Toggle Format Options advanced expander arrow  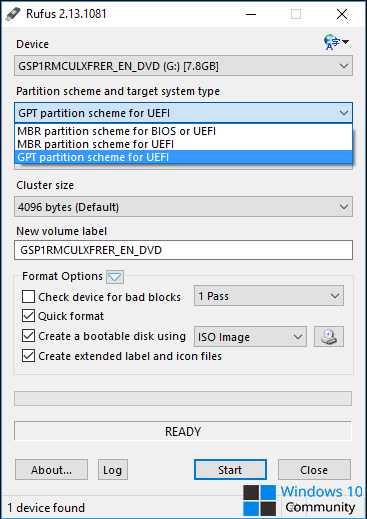click(x=115, y=277)
